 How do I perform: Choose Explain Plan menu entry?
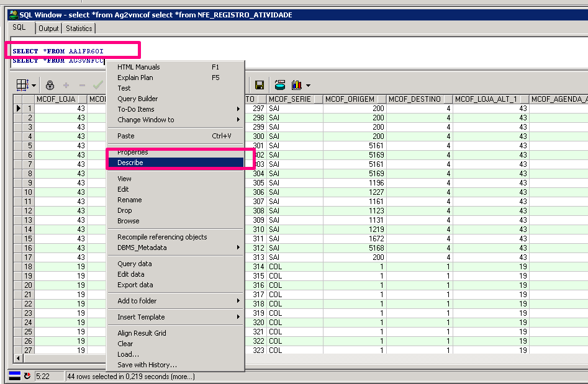(x=176, y=78)
